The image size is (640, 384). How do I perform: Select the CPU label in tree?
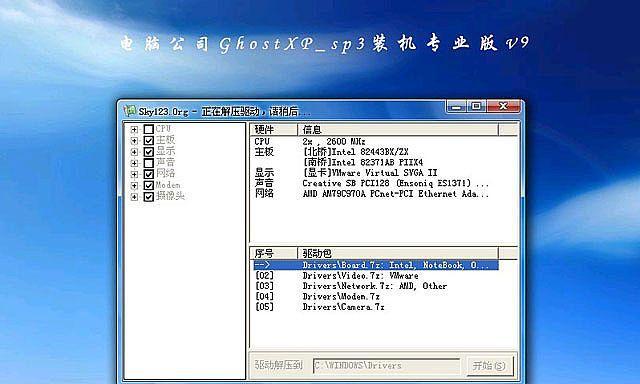point(163,129)
